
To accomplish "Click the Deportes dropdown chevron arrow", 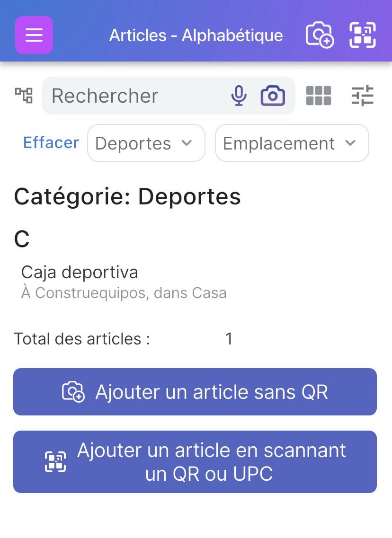I will click(x=187, y=143).
